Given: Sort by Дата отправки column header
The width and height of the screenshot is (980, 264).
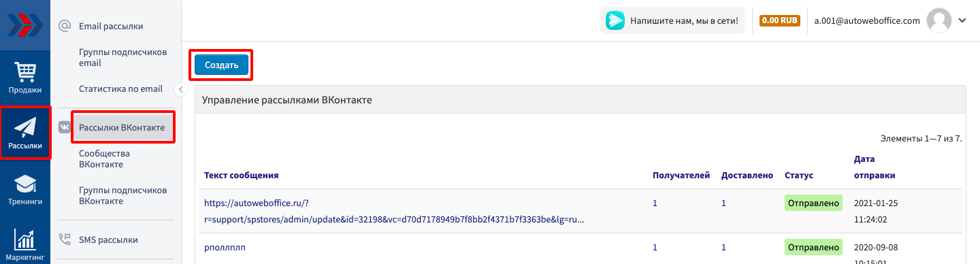Looking at the screenshot, I should 875,167.
